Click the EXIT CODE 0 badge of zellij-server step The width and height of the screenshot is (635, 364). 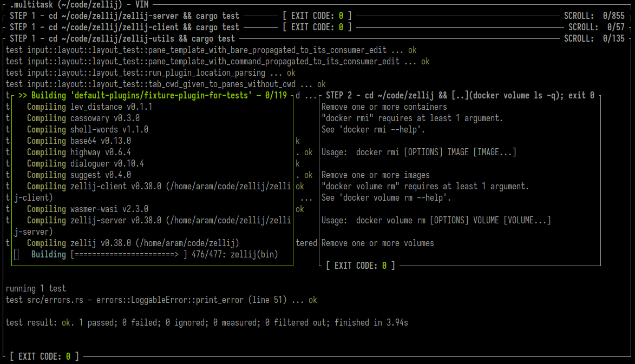pos(316,15)
